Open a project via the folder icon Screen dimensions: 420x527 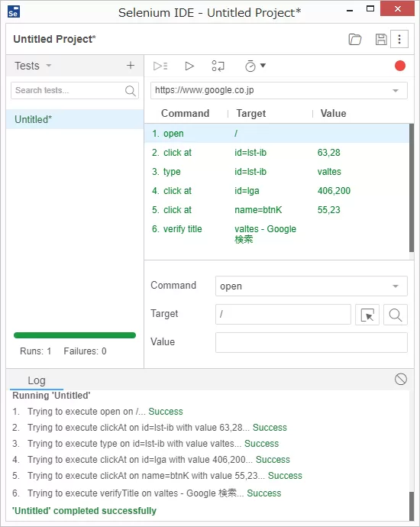click(355, 39)
